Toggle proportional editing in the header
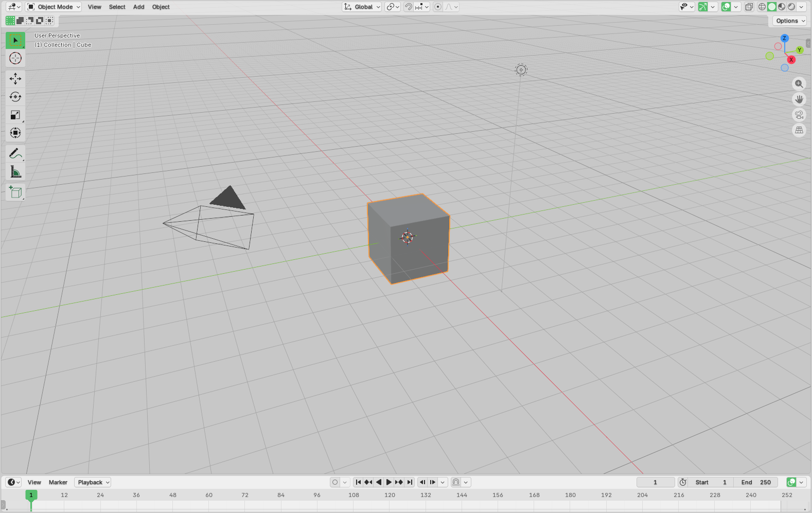This screenshot has width=812, height=513. click(438, 7)
